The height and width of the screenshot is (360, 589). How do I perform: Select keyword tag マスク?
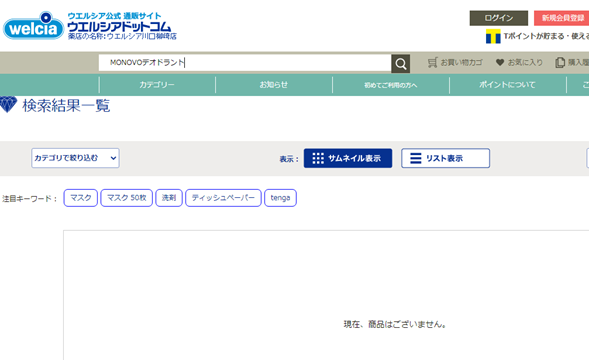tap(80, 198)
